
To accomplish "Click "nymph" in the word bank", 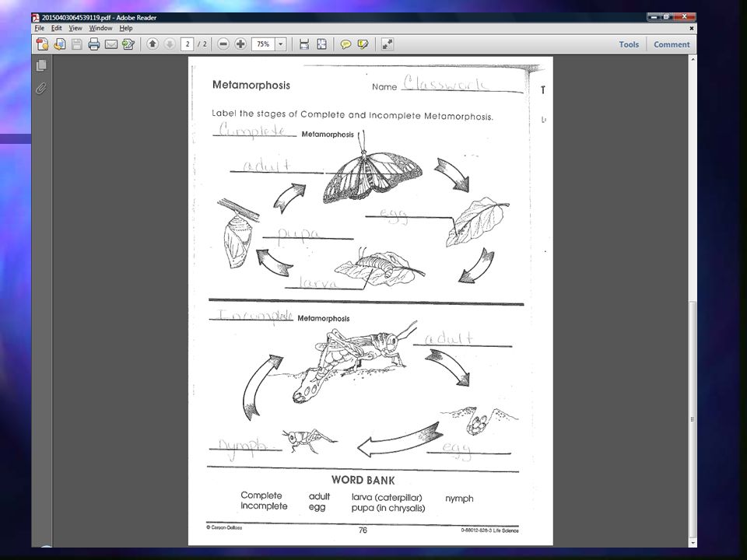I will point(459,499).
